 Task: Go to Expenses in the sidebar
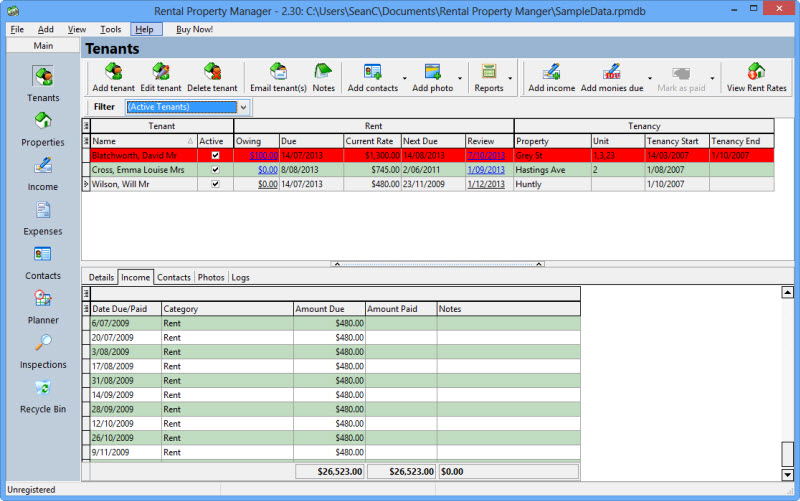point(43,217)
